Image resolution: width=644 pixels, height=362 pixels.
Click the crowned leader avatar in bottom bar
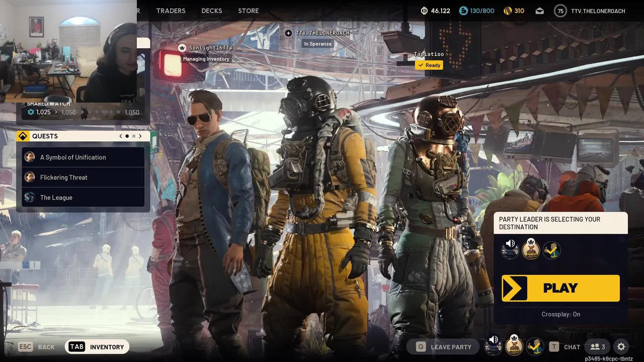tap(514, 346)
